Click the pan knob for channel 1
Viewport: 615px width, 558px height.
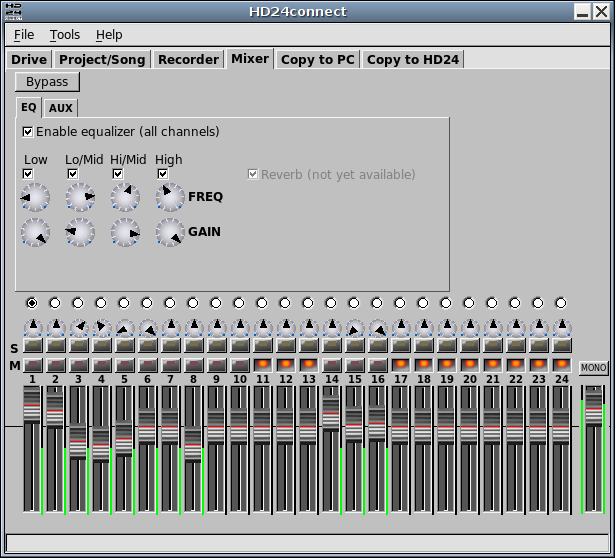(33, 328)
